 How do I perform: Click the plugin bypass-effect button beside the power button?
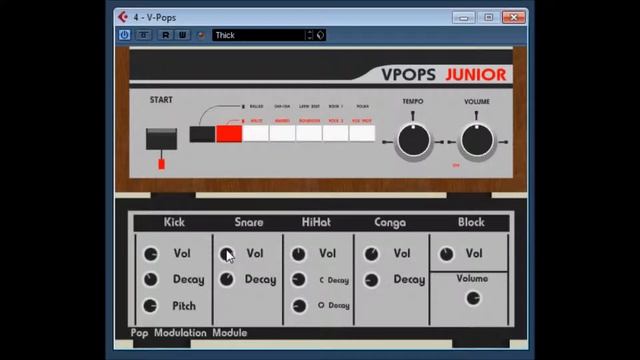click(143, 35)
